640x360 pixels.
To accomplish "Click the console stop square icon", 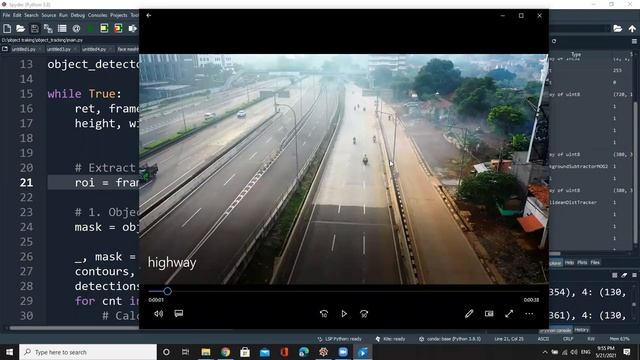I will click(615, 276).
